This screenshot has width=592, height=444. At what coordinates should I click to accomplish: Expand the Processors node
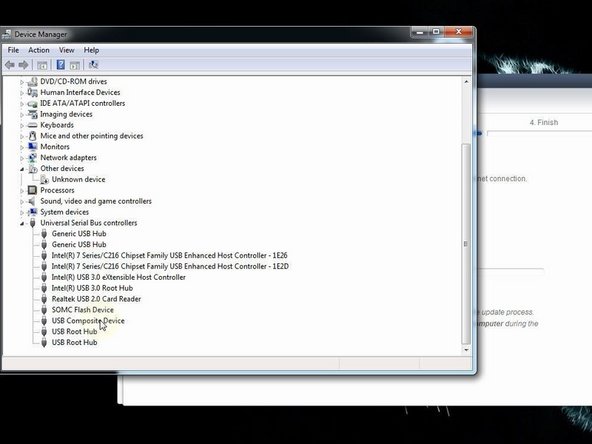[x=22, y=191]
